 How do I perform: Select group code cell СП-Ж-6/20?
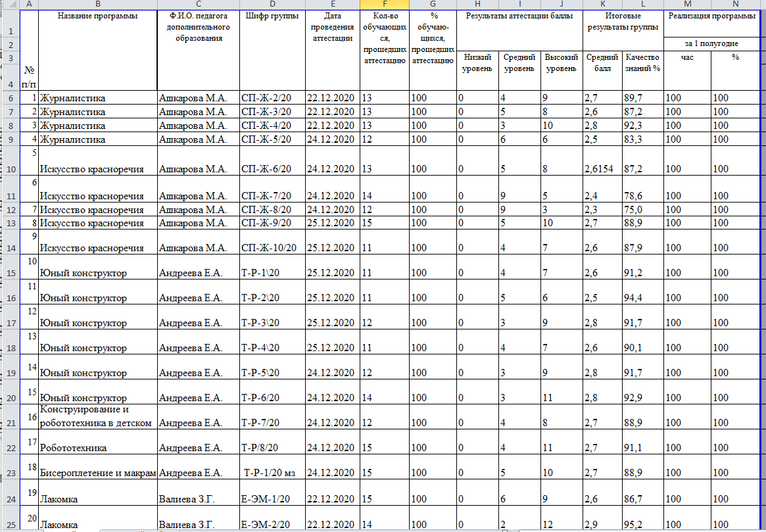point(272,160)
